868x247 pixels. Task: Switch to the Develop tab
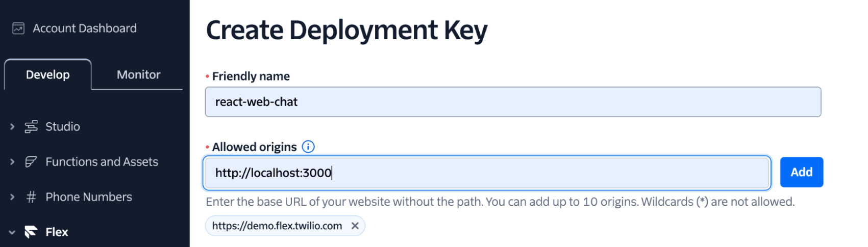point(48,75)
